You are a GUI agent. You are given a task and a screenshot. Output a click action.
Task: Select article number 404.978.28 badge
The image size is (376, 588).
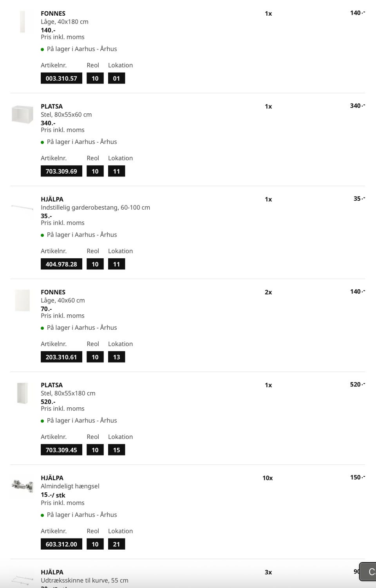(x=61, y=264)
